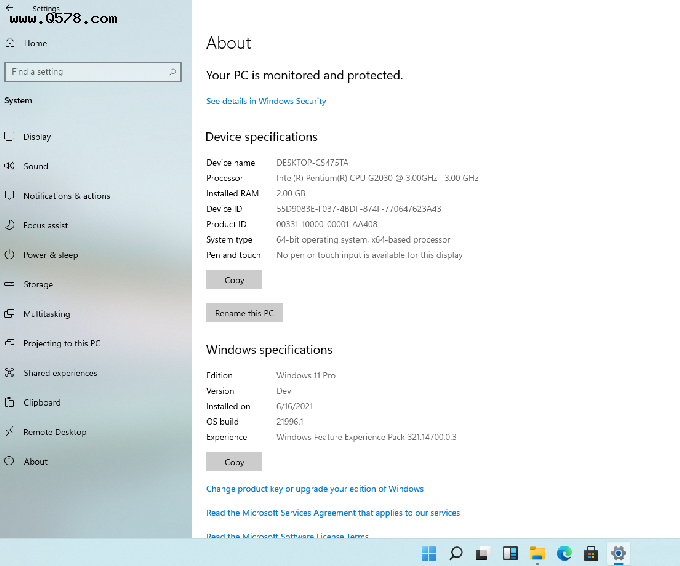Open Projecting to this PC icon

[9, 343]
